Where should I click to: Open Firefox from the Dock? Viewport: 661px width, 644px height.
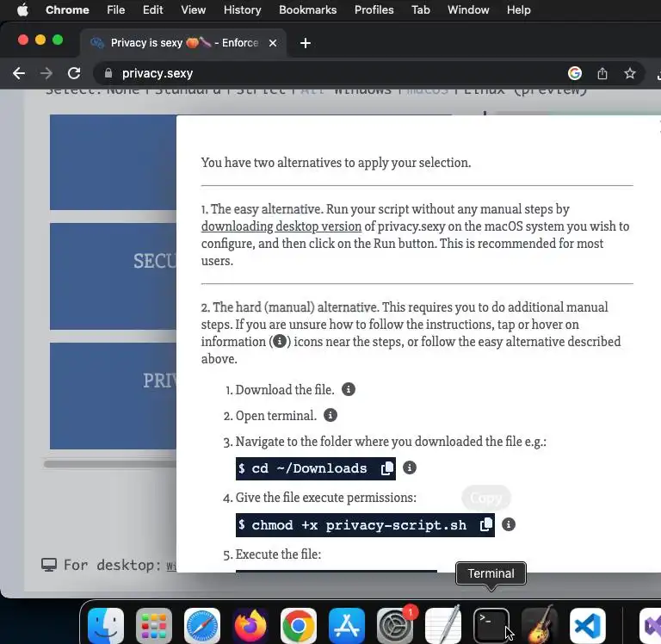click(250, 625)
